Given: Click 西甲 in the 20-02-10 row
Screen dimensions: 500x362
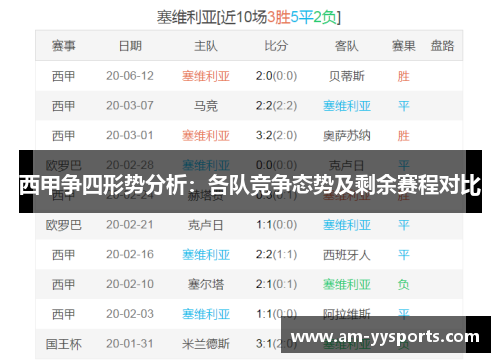Looking at the screenshot, I should (x=63, y=284).
